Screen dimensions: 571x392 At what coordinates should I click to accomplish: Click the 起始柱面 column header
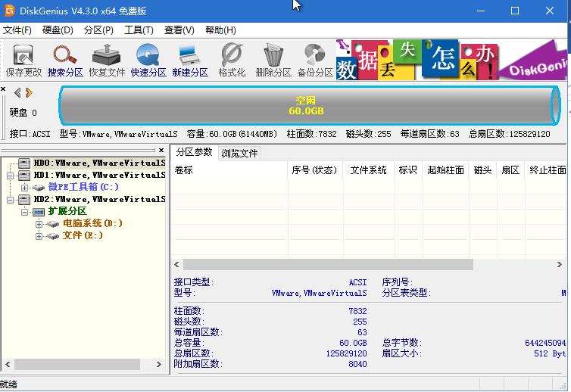446,170
